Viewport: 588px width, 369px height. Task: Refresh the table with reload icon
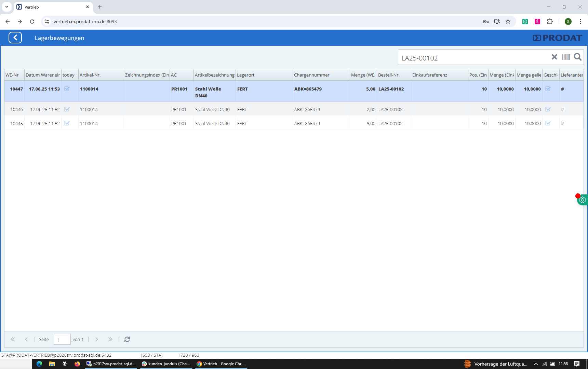[x=127, y=339]
